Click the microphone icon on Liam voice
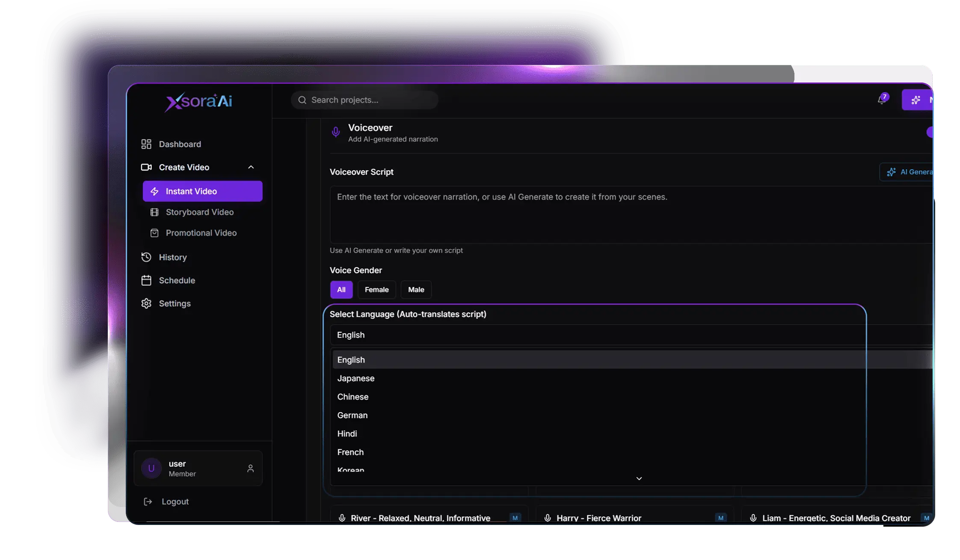Screen dimensions: 960x560 click(753, 518)
